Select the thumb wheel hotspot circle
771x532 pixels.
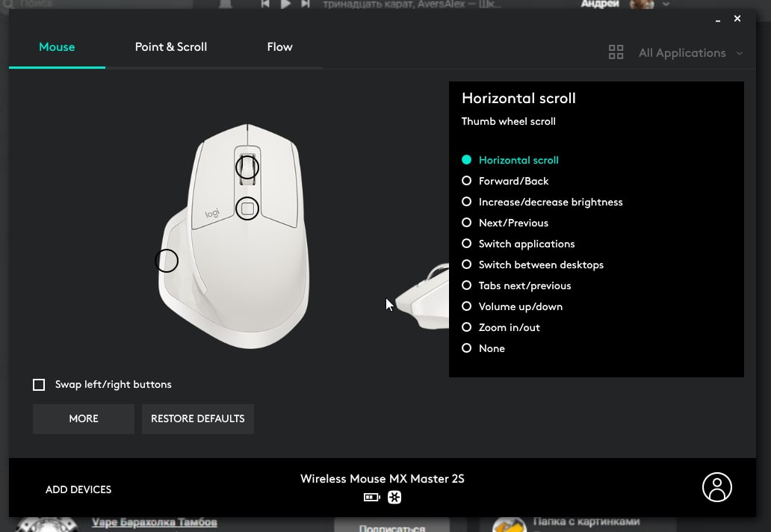(x=166, y=261)
